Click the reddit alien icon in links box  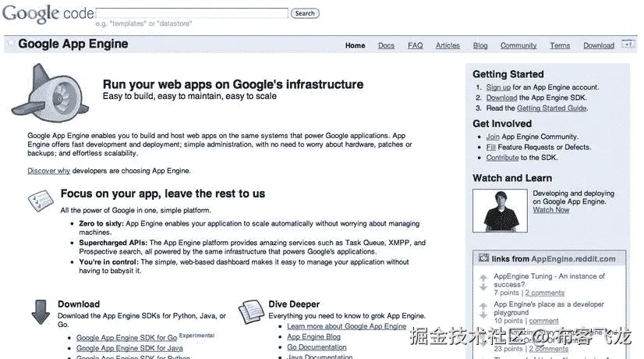tap(483, 258)
